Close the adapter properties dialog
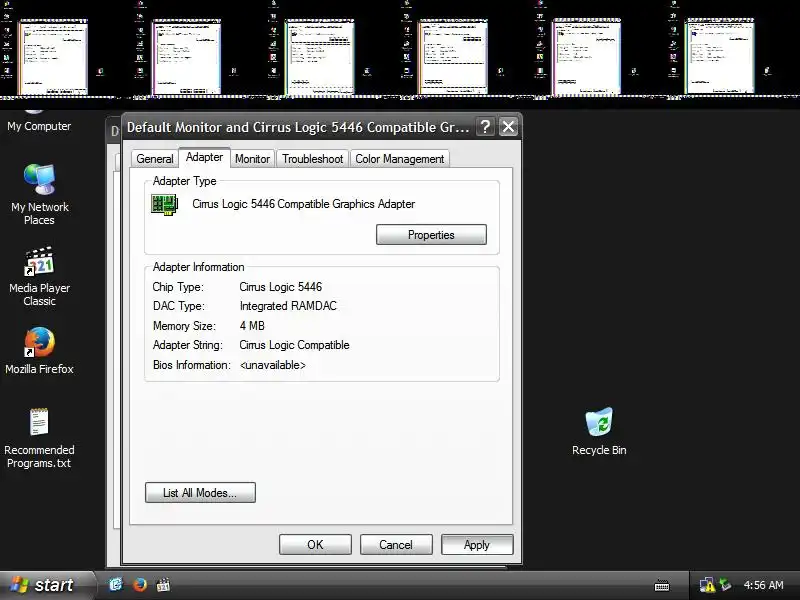 (508, 127)
